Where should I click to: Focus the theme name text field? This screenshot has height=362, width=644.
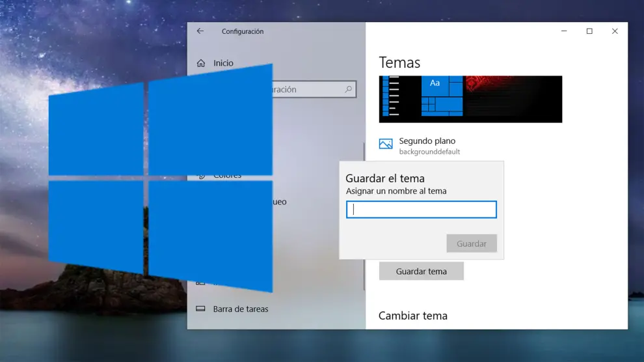pos(422,210)
